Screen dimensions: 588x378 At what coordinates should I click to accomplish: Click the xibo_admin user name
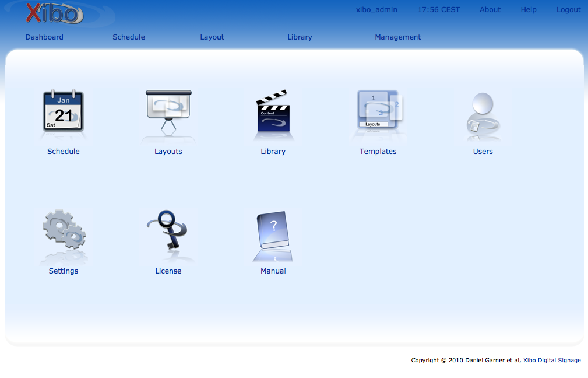click(376, 10)
